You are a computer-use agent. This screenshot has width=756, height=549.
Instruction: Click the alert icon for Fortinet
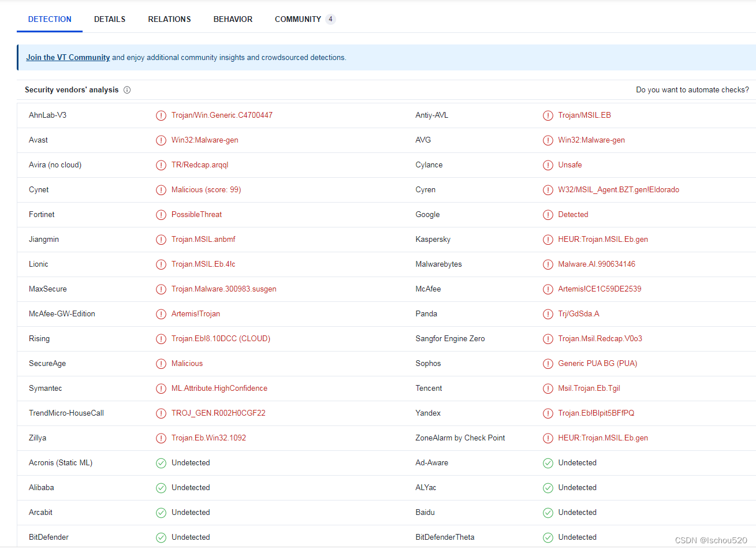[161, 215]
